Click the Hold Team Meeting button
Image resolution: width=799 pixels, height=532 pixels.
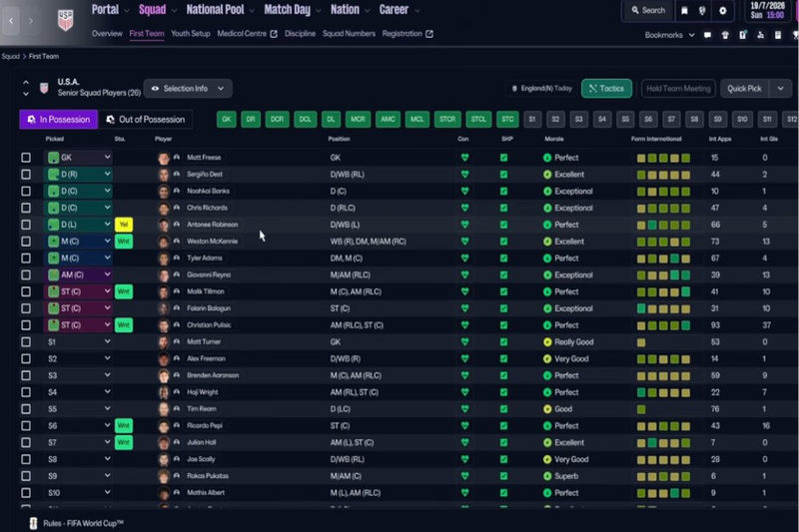[678, 89]
